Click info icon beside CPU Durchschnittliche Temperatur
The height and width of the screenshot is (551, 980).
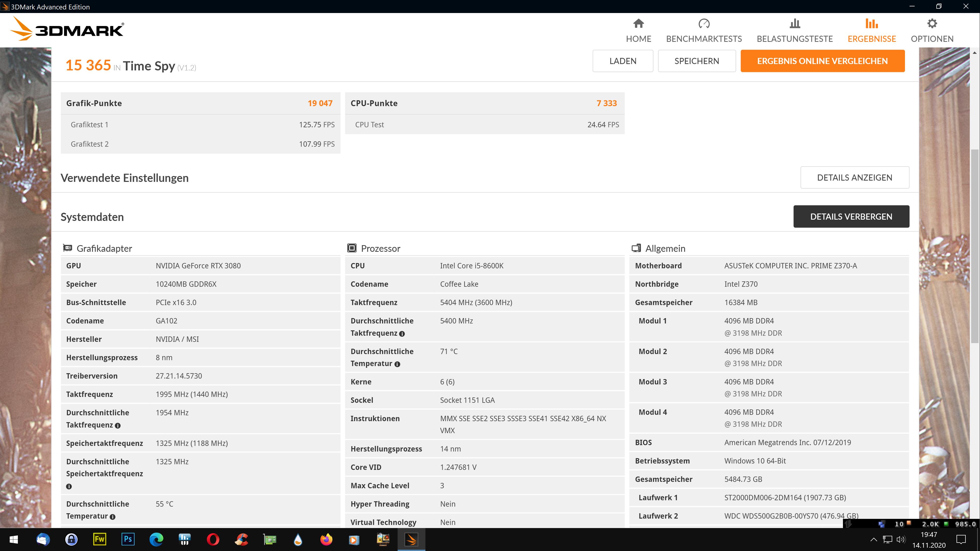[397, 364]
